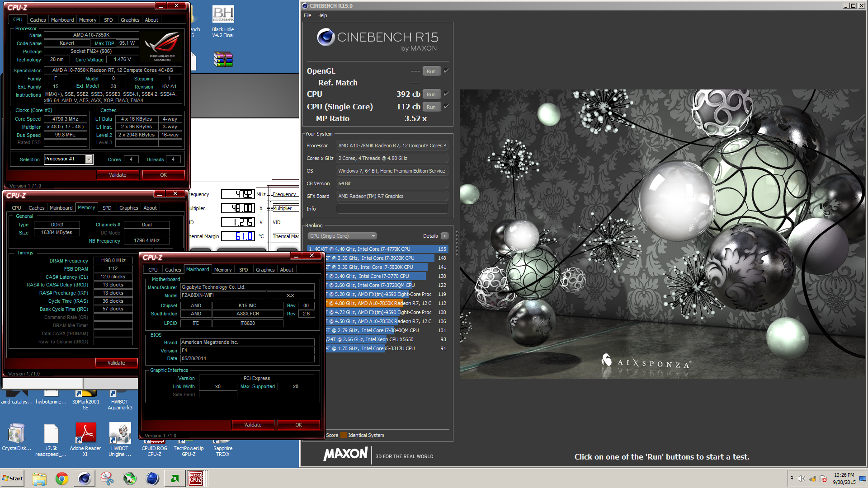
Task: Click the Windows Start button
Action: coord(13,479)
